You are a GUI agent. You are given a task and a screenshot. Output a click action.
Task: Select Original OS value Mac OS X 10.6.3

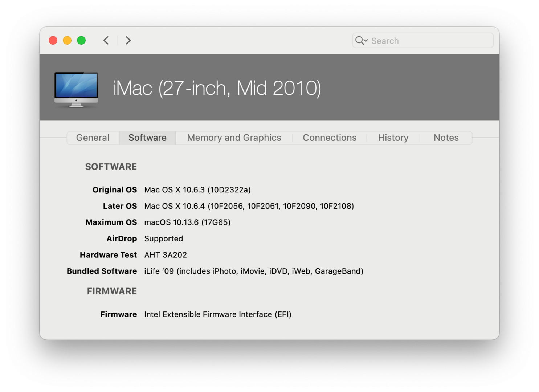tap(197, 190)
